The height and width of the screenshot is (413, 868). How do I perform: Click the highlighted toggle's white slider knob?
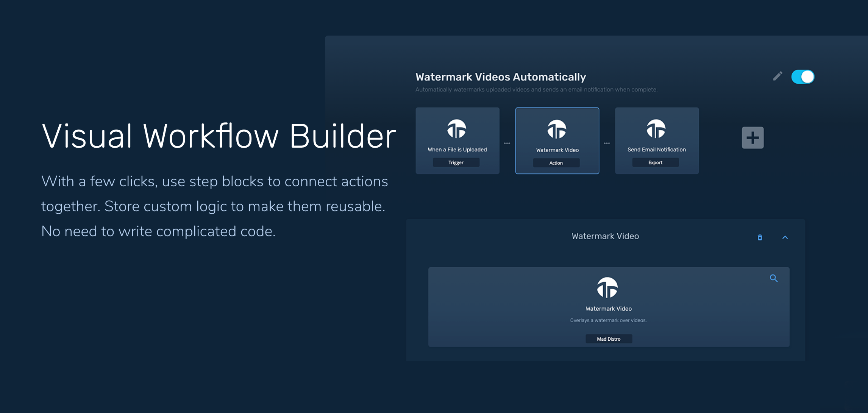pos(807,76)
